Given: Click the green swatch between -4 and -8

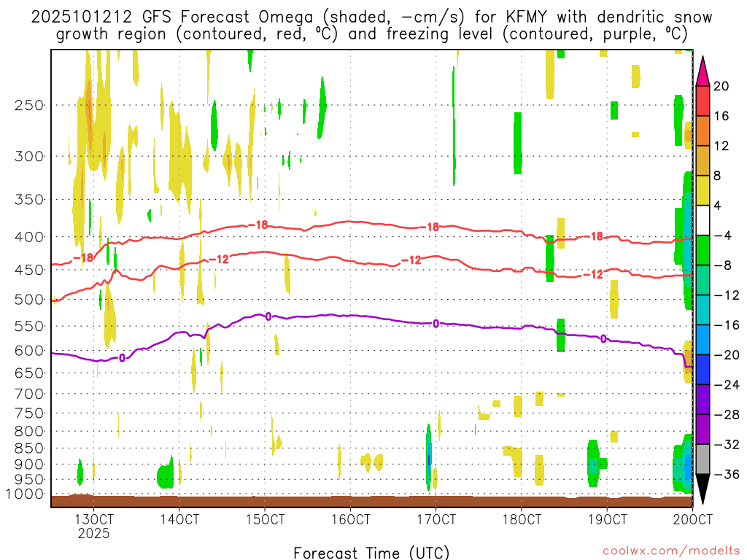Looking at the screenshot, I should tap(703, 250).
